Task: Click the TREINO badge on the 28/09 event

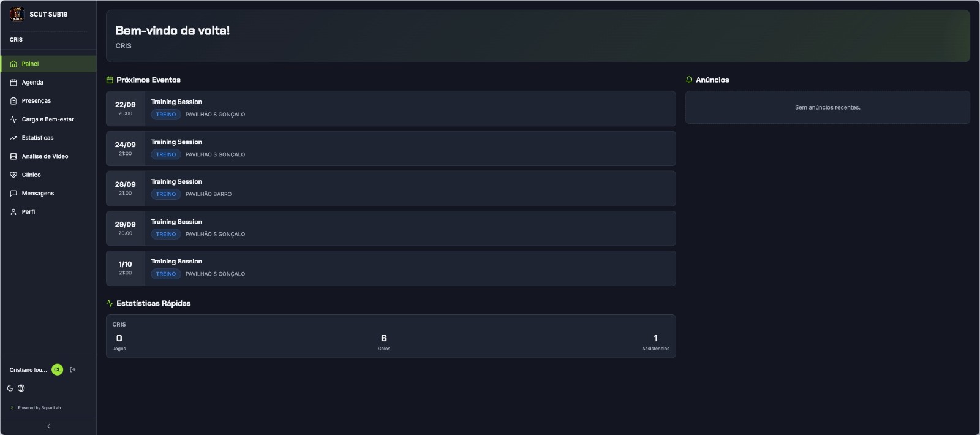Action: (x=166, y=194)
